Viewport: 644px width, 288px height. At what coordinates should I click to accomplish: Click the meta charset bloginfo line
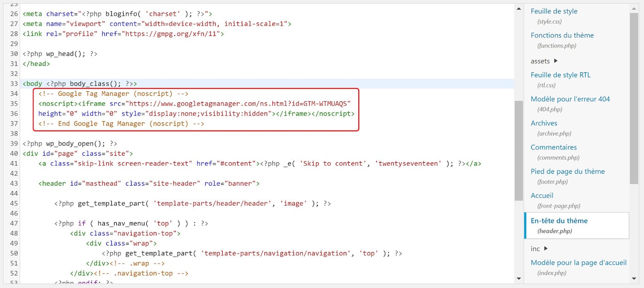coord(117,14)
